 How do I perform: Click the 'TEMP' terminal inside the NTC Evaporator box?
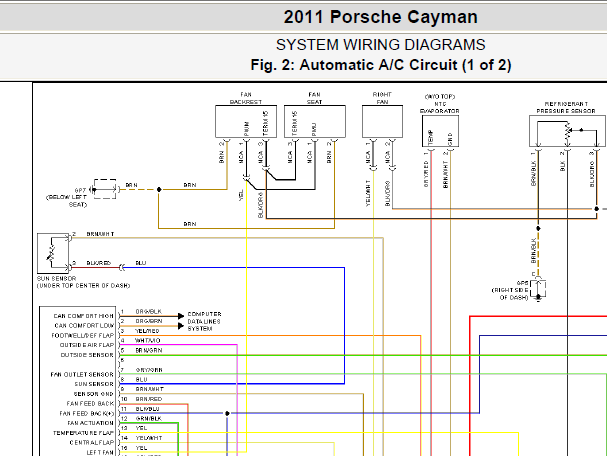coord(430,138)
